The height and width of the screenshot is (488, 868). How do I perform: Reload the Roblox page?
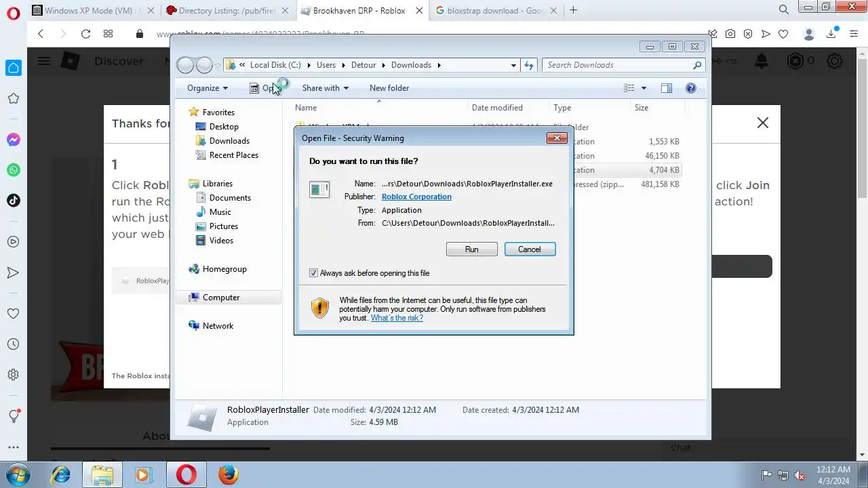tap(85, 34)
